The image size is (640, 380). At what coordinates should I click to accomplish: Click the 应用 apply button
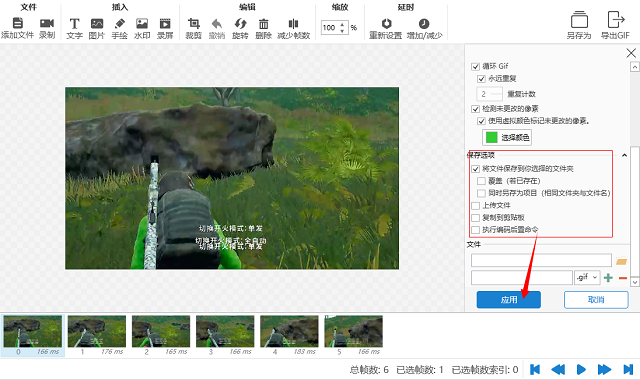pyautogui.click(x=509, y=300)
